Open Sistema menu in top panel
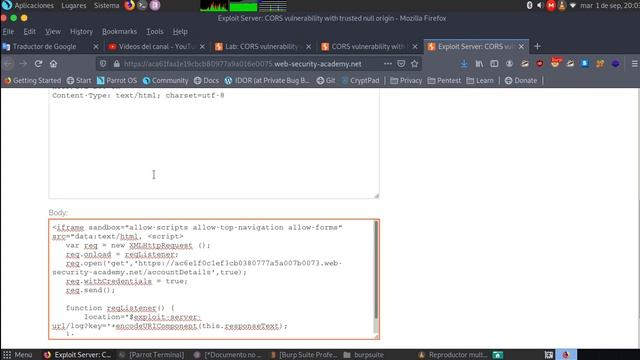 click(x=107, y=5)
